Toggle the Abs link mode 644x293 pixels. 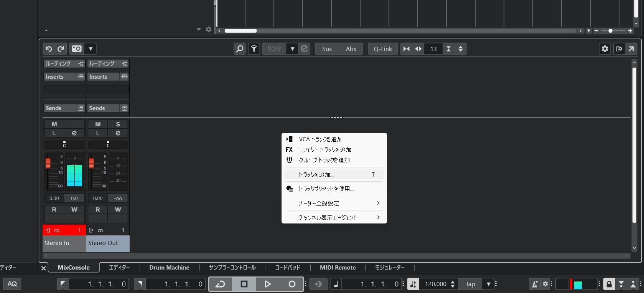(x=351, y=49)
